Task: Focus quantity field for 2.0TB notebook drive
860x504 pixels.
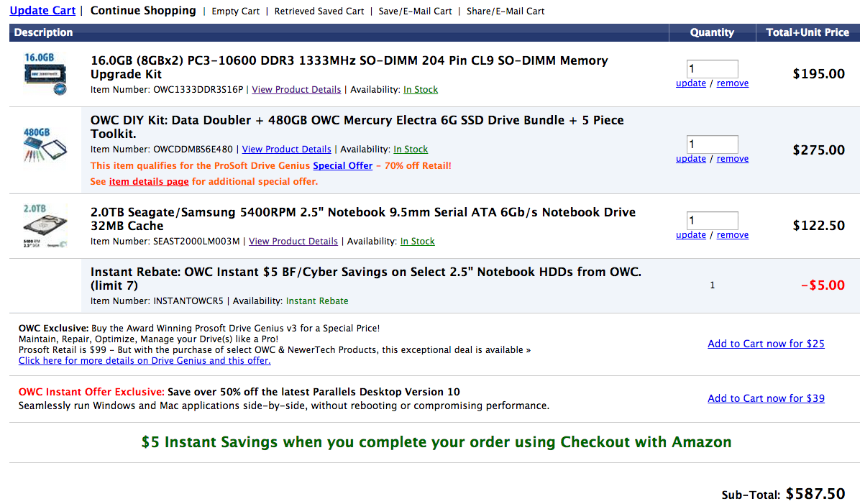Action: pos(712,221)
